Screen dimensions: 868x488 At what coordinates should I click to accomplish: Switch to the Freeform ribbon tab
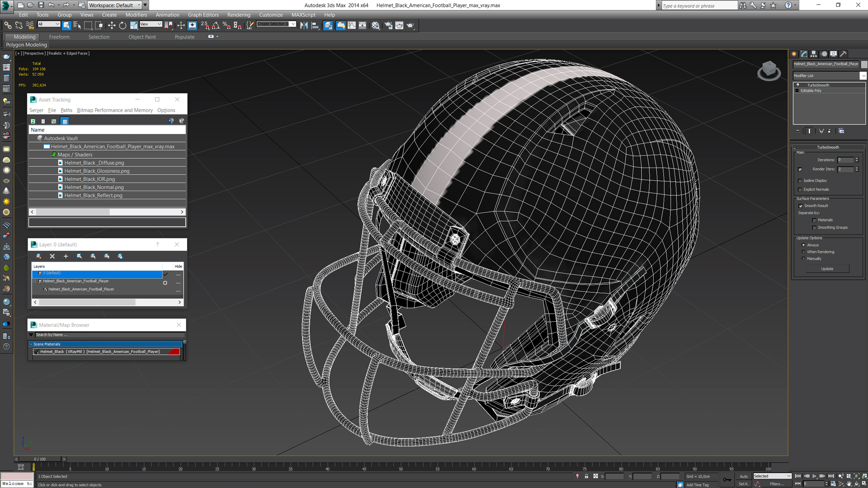click(x=59, y=37)
